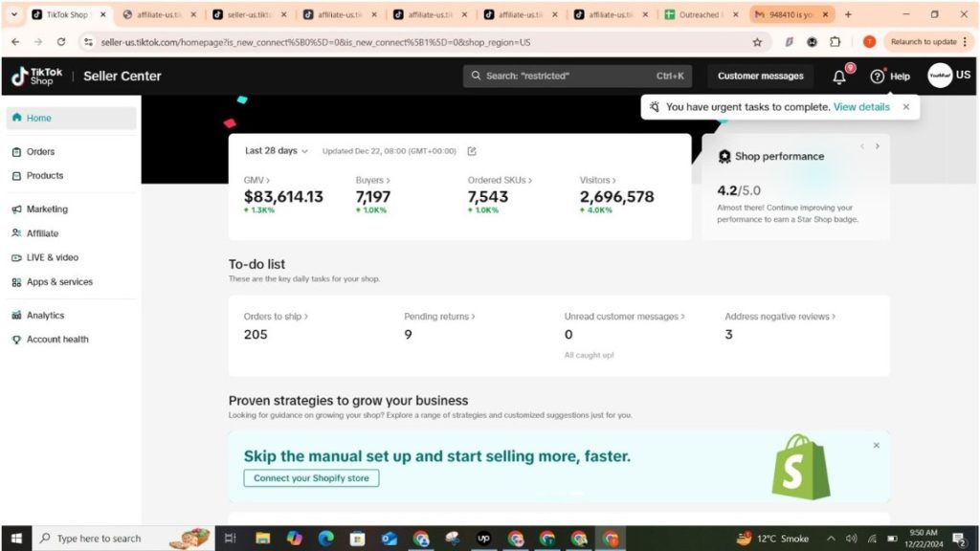980x551 pixels.
Task: Click Connect your Shopify store button
Action: 311,478
